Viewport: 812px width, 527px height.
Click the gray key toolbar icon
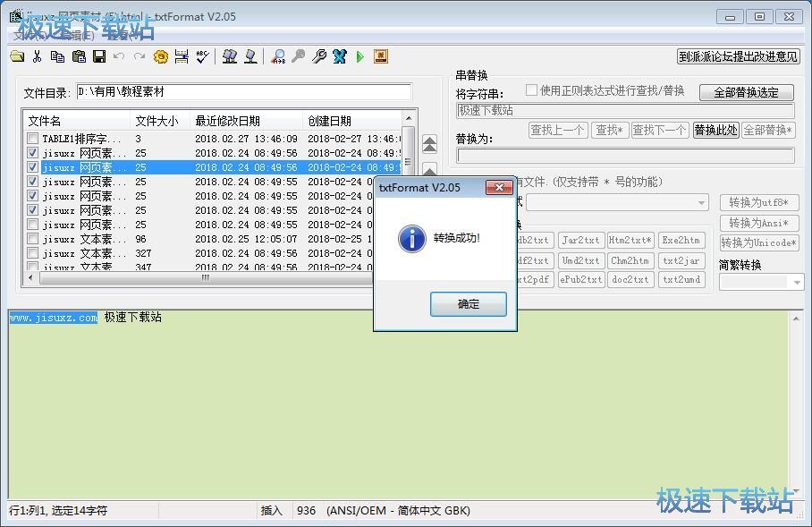[x=299, y=56]
